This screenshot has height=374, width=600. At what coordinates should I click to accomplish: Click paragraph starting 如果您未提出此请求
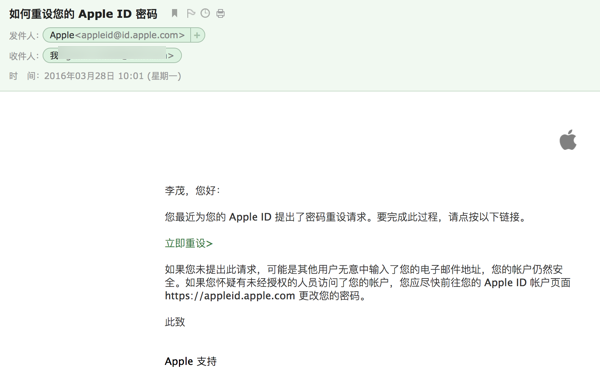coord(368,283)
